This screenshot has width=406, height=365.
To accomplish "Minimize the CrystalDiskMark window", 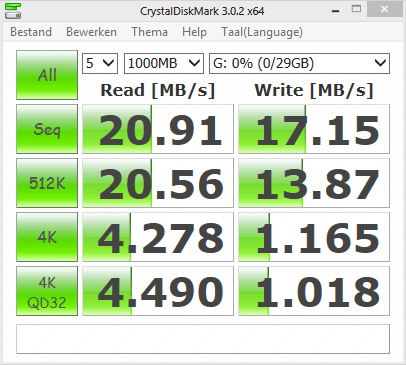I will [x=336, y=10].
